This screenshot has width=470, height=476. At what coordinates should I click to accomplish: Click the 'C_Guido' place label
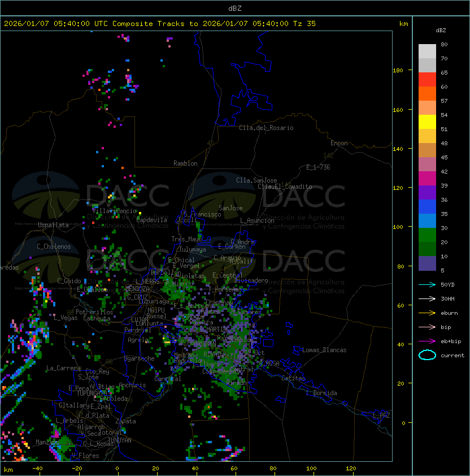tap(69, 281)
